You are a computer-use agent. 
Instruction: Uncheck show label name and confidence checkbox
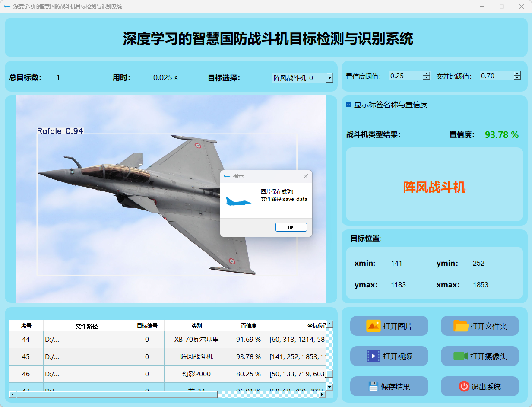pos(349,105)
